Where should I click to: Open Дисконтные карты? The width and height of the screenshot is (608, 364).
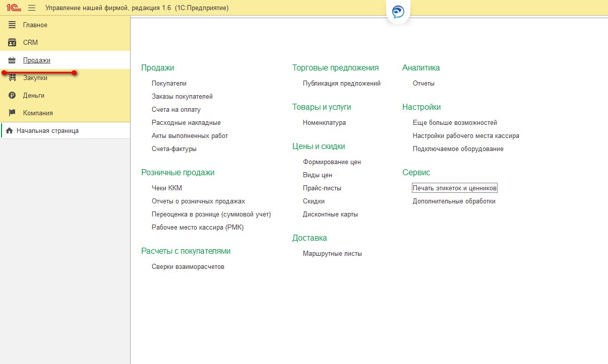tap(330, 214)
